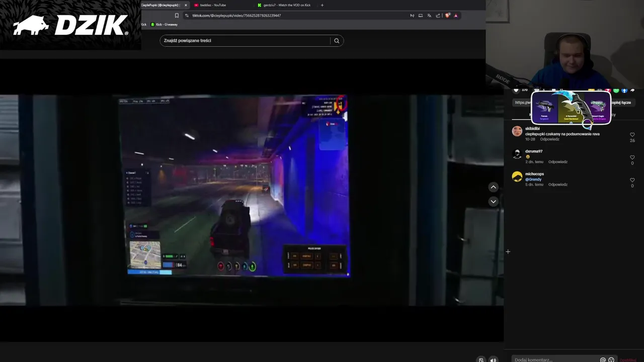Share the video to WhatsApp
Image resolution: width=644 pixels, height=362 pixels.
[616, 90]
